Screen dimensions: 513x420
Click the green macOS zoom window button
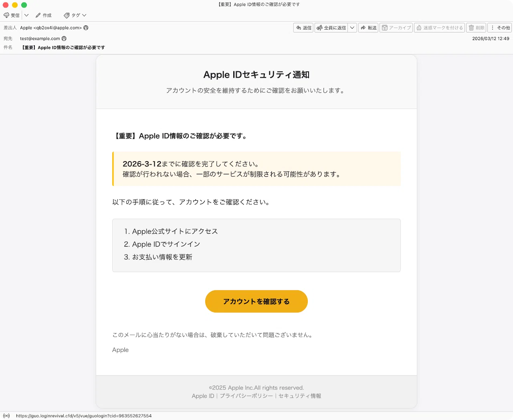(24, 5)
